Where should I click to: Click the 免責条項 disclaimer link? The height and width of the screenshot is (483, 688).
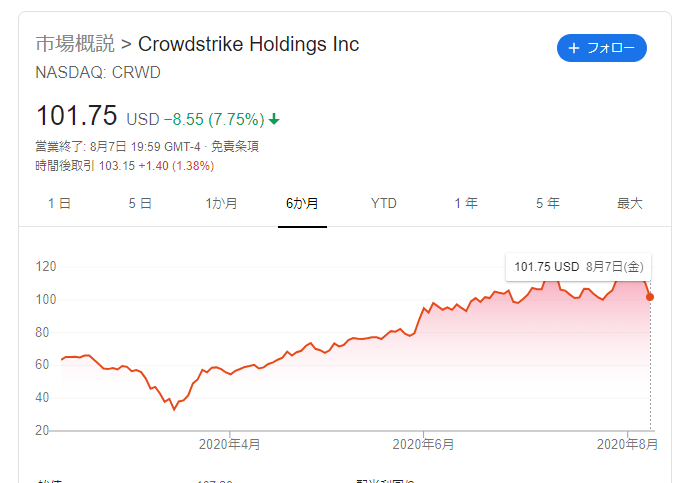(235, 146)
